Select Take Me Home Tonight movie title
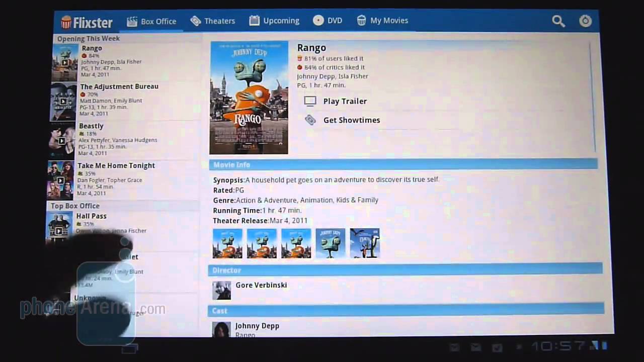 116,165
